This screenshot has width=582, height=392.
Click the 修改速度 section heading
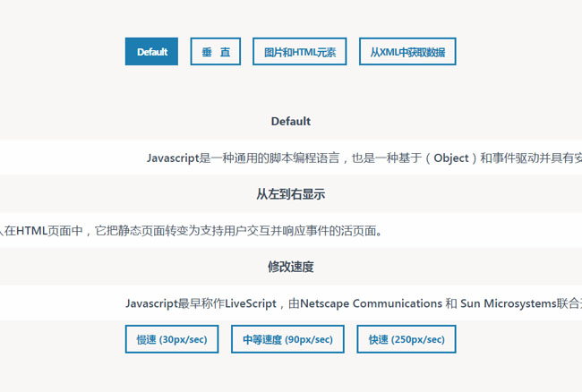(x=291, y=267)
